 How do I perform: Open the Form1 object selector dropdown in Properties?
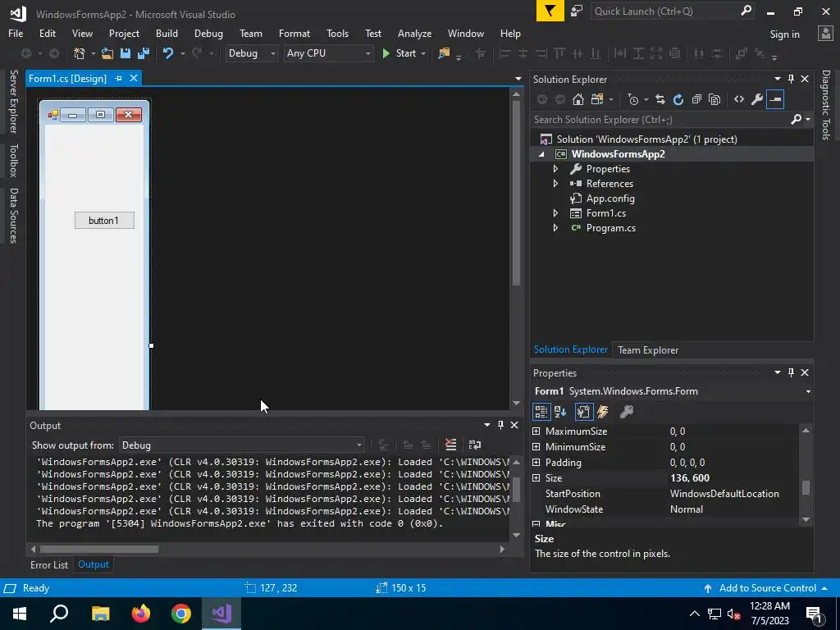coord(808,391)
